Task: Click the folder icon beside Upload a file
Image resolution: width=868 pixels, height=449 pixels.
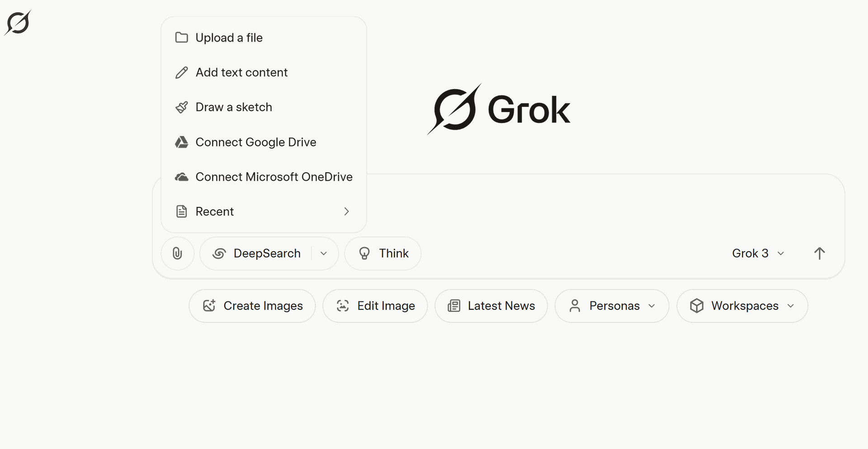Action: click(x=181, y=37)
